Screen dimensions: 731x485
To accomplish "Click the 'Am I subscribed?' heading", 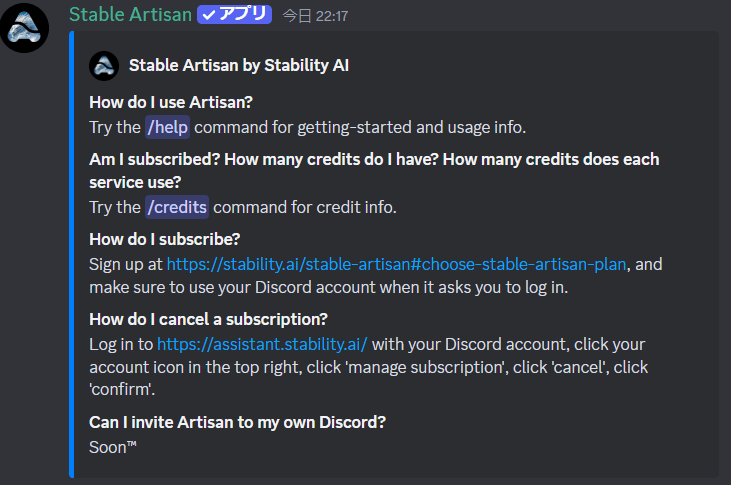I will point(154,159).
